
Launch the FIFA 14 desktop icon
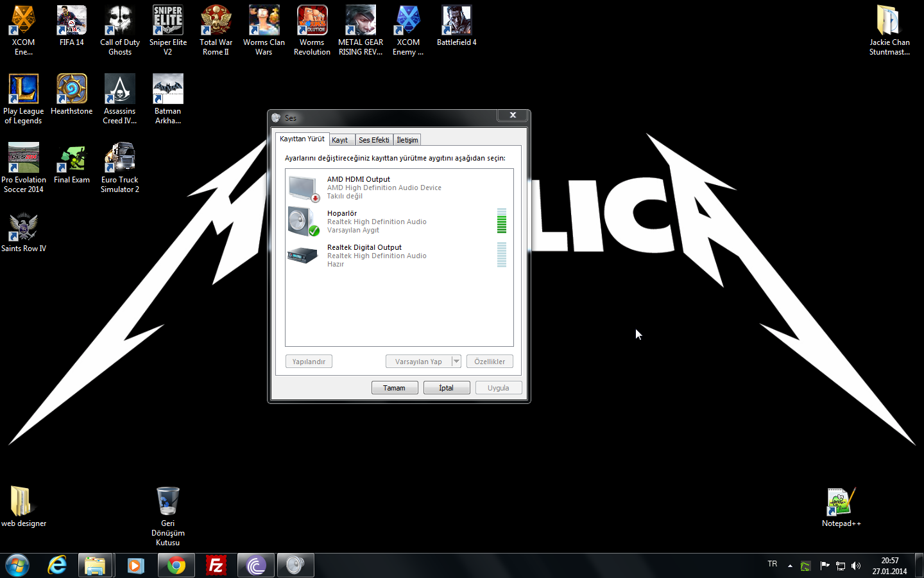tap(72, 26)
